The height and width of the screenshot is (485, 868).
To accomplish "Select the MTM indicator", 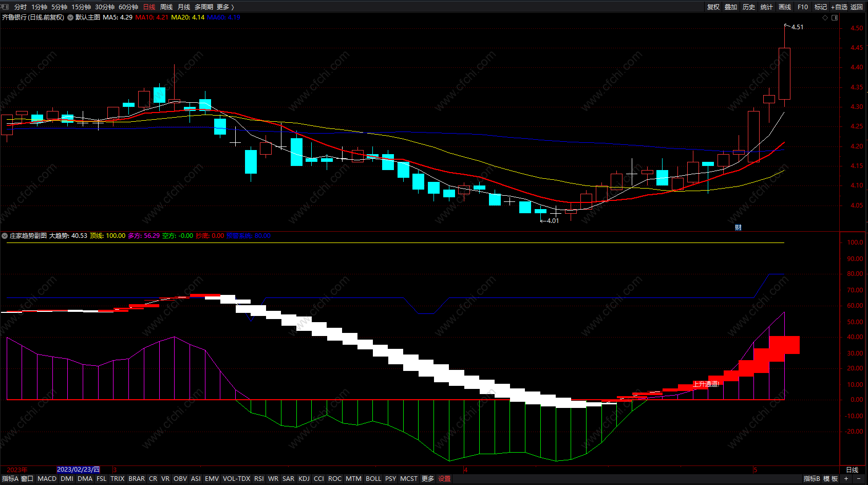I will click(353, 478).
